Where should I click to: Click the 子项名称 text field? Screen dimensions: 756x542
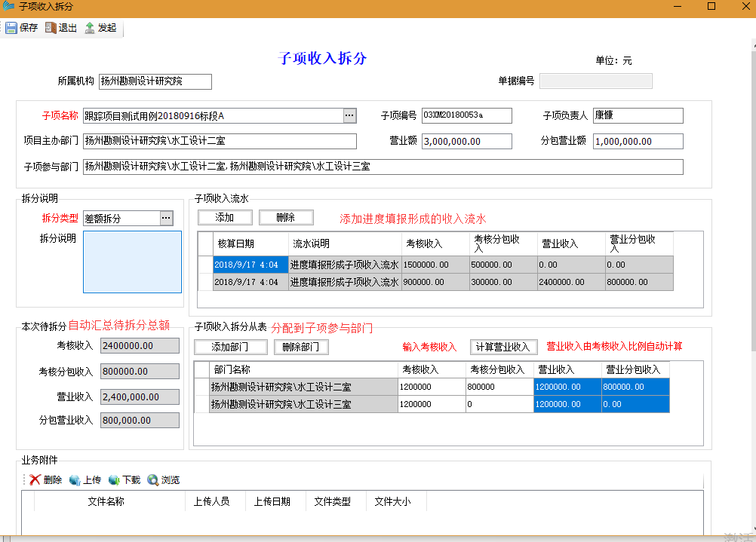[213, 115]
